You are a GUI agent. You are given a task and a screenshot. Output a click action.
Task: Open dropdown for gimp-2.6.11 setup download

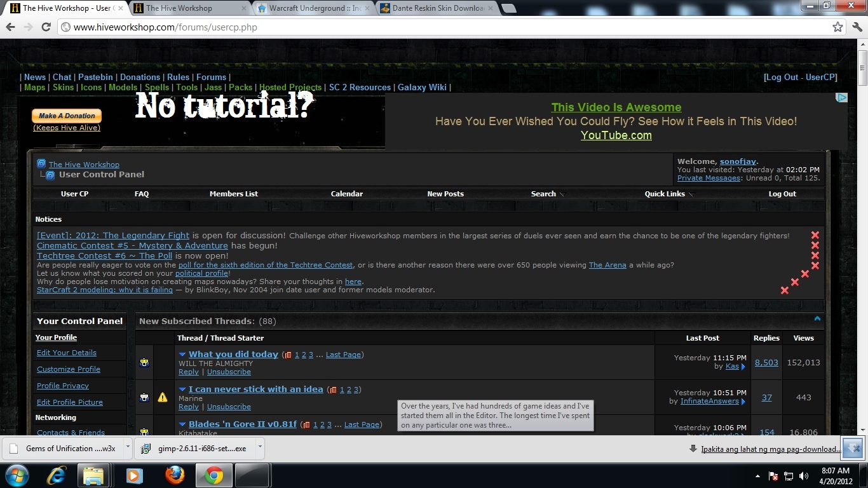click(x=259, y=447)
